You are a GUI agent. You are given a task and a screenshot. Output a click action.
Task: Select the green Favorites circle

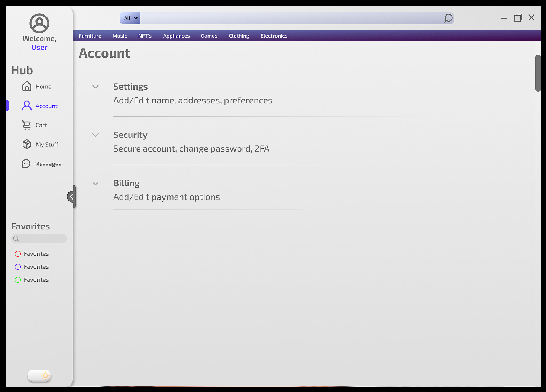click(18, 280)
